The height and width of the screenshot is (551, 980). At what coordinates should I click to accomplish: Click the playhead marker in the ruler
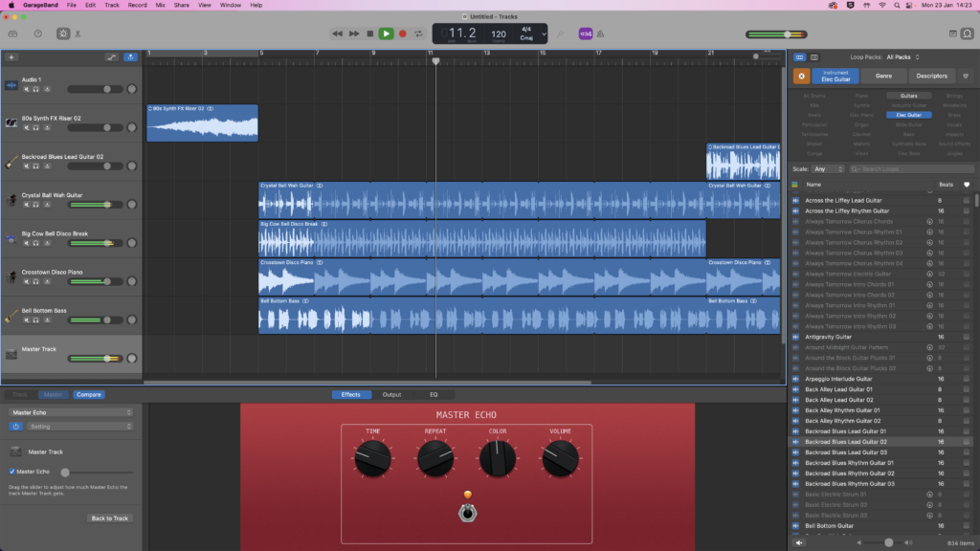coord(435,60)
